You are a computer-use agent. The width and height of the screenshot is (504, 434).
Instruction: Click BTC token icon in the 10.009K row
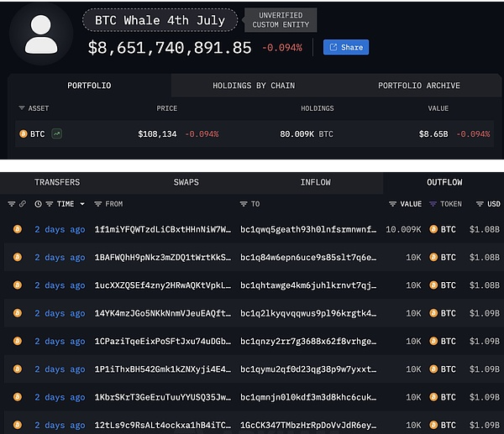(x=433, y=229)
